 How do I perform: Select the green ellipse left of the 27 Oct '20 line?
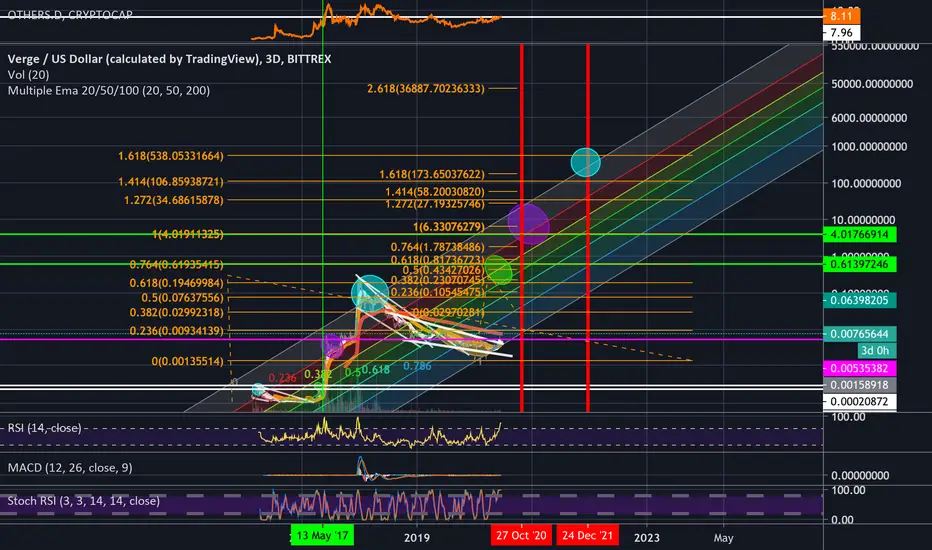click(x=499, y=269)
